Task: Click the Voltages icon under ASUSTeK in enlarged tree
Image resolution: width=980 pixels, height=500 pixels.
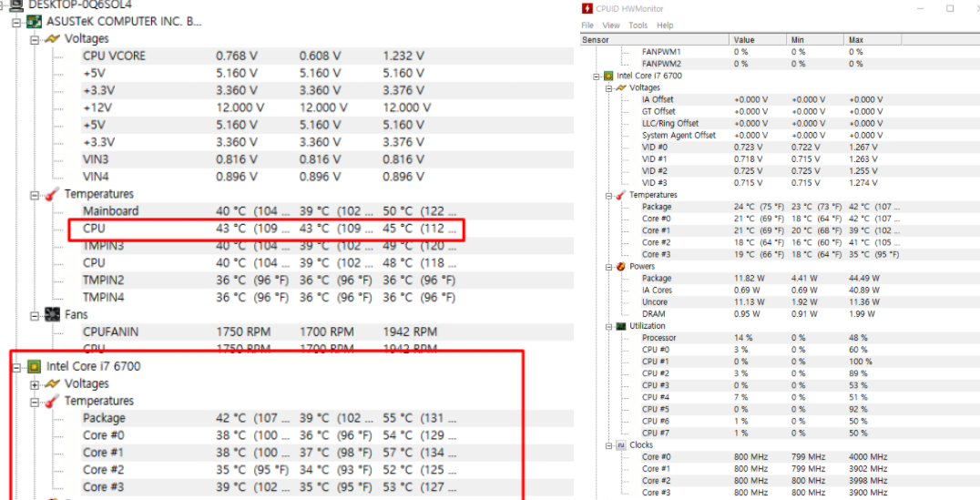Action: [53, 39]
